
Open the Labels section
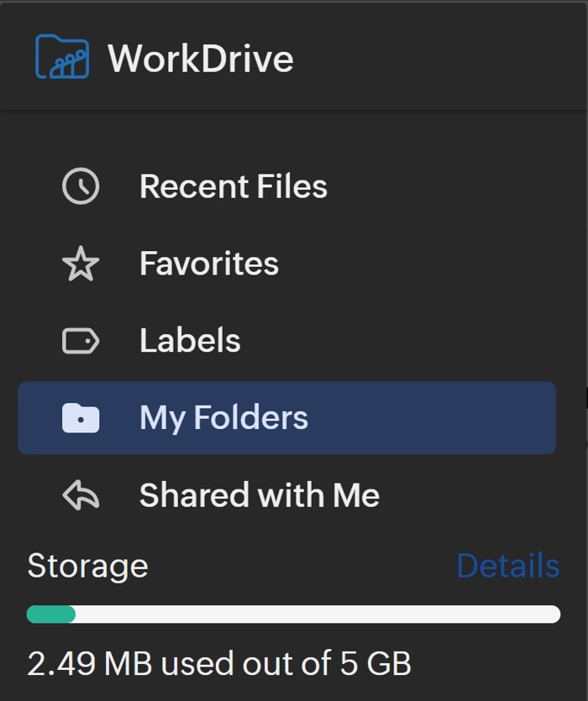pyautogui.click(x=286, y=341)
